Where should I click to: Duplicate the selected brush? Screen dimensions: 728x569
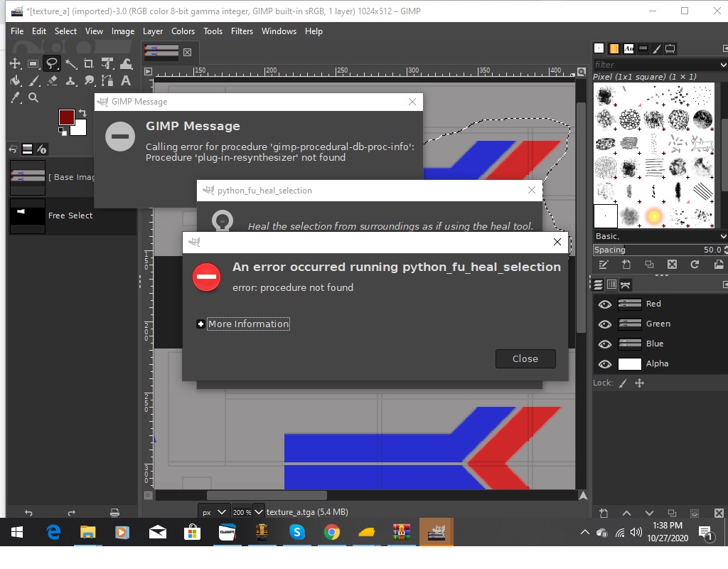click(x=649, y=265)
